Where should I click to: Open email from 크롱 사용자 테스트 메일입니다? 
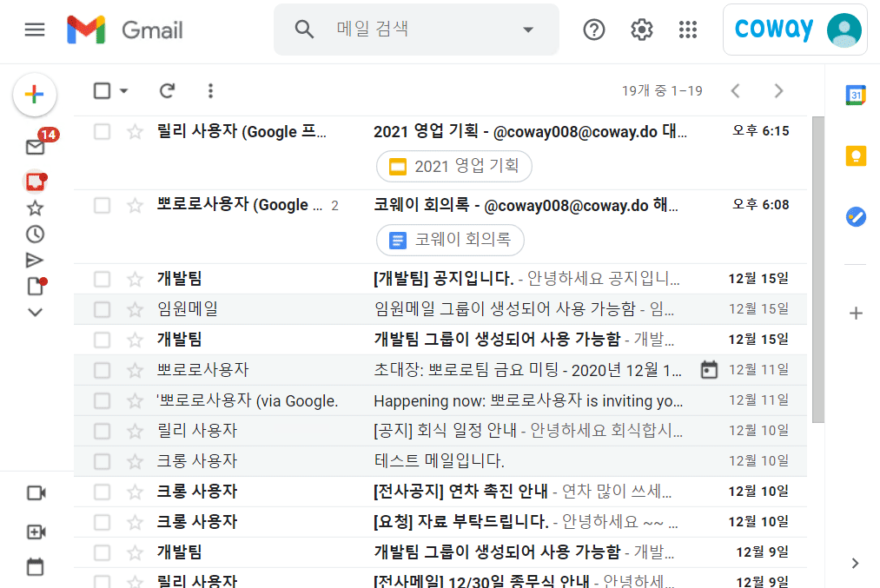[440, 461]
